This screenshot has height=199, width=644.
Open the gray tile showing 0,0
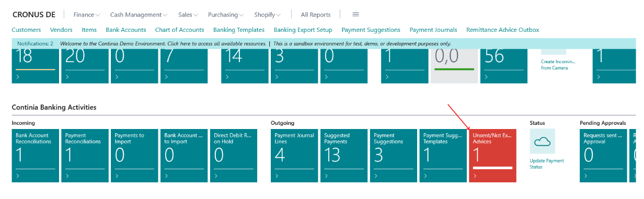tap(455, 66)
